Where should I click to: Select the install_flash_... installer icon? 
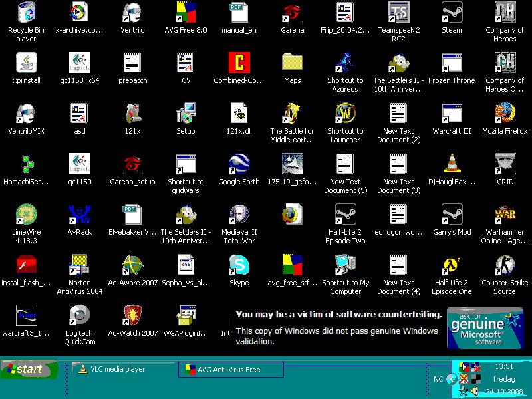[26, 265]
